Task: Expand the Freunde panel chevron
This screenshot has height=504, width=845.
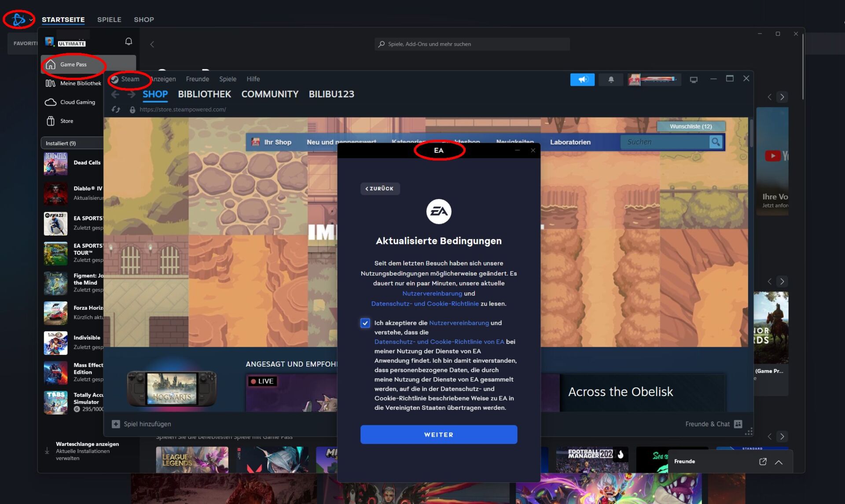Action: [x=779, y=462]
